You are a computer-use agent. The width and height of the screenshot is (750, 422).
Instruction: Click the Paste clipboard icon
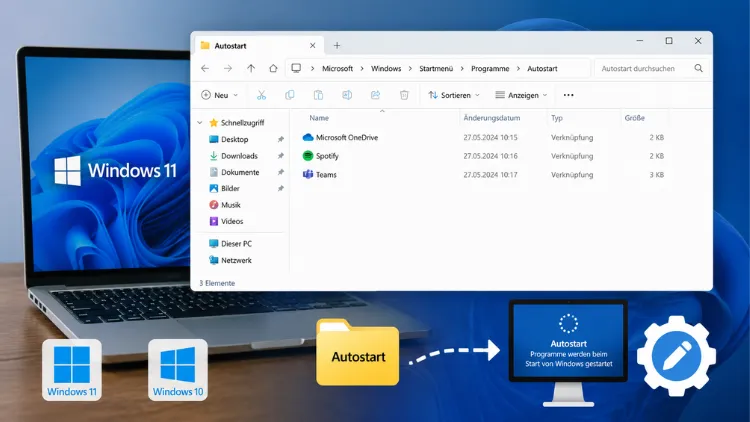click(x=318, y=95)
